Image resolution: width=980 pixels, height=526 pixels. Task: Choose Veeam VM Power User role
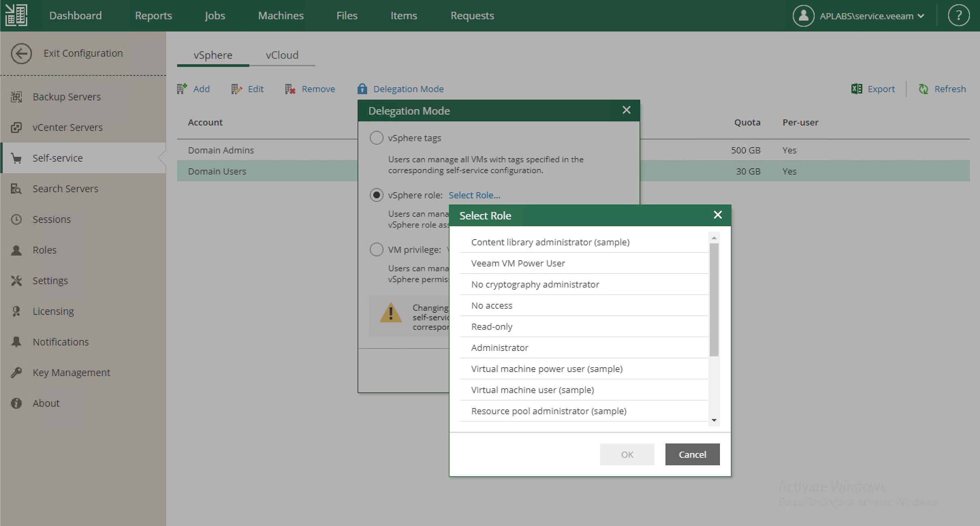click(x=584, y=263)
